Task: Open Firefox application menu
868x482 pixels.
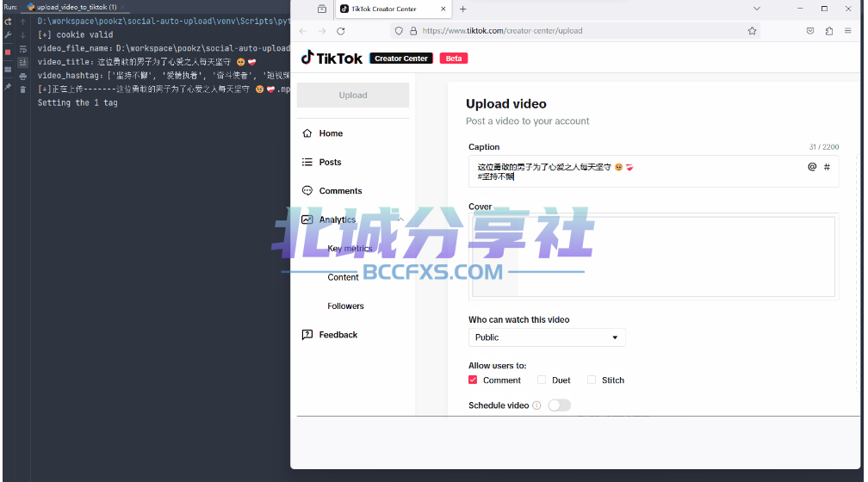Action: 847,31
